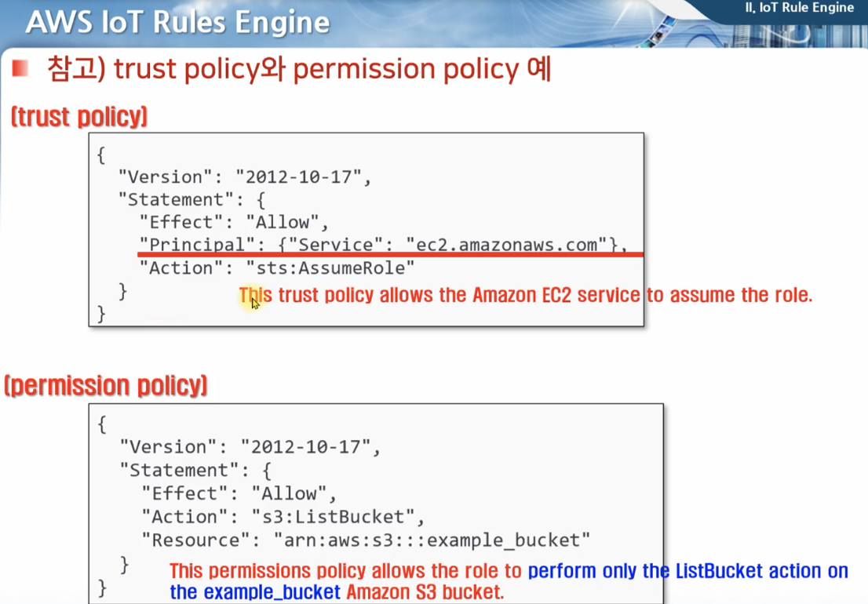Click the '(permission policy)' label
Image resolution: width=868 pixels, height=604 pixels.
pos(106,385)
